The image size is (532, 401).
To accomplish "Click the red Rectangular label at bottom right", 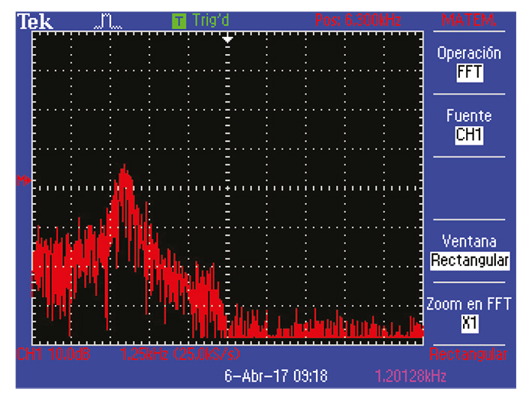I will click(x=469, y=354).
